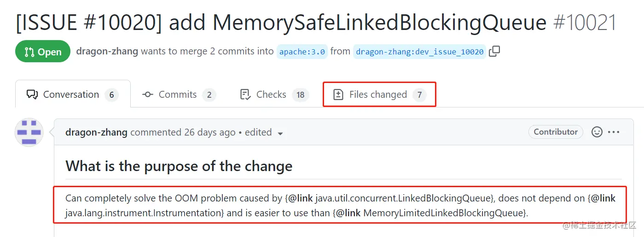Click the '26 days ago' timestamp

click(210, 132)
